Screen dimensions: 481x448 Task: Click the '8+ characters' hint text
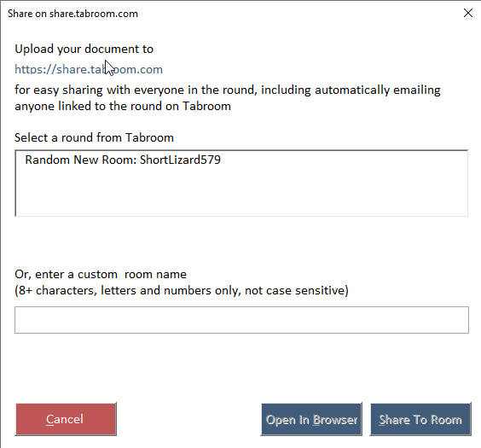point(57,290)
